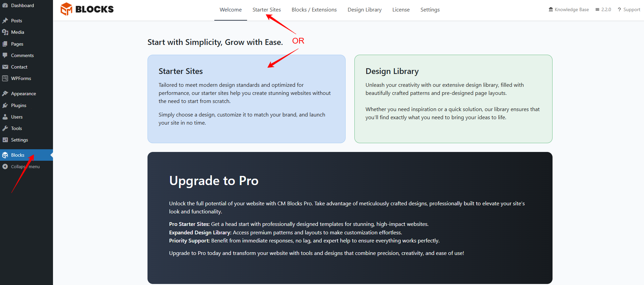Click the Pages icon in sidebar
644x285 pixels.
tap(5, 44)
